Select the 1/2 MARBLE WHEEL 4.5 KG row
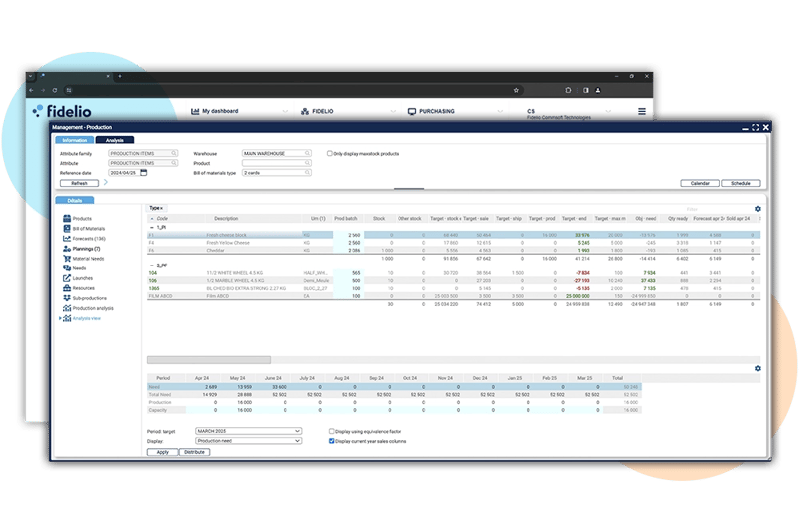Image resolution: width=799 pixels, height=532 pixels. [x=453, y=281]
